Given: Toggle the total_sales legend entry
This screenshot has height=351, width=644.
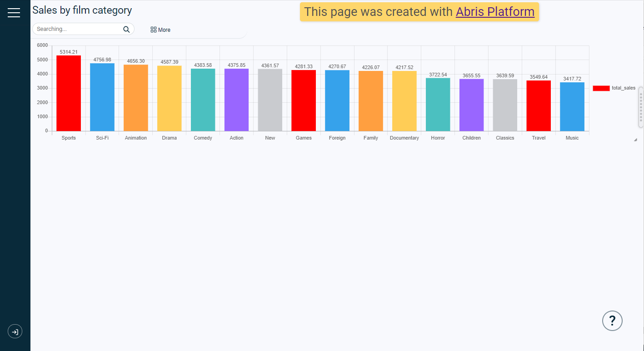Looking at the screenshot, I should 624,88.
